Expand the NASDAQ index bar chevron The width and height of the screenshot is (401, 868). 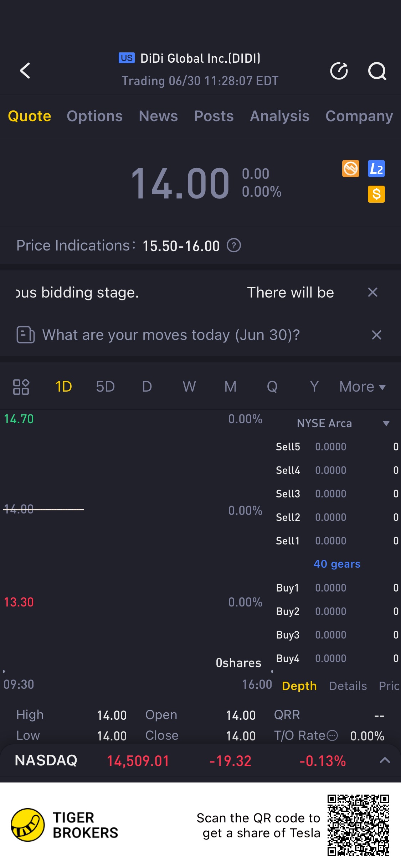(385, 760)
